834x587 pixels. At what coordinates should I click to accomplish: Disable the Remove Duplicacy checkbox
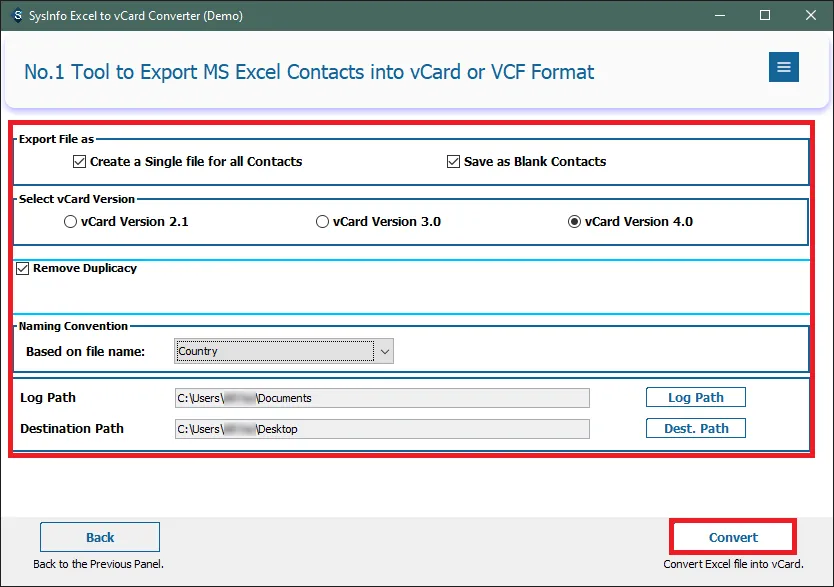[x=23, y=268]
